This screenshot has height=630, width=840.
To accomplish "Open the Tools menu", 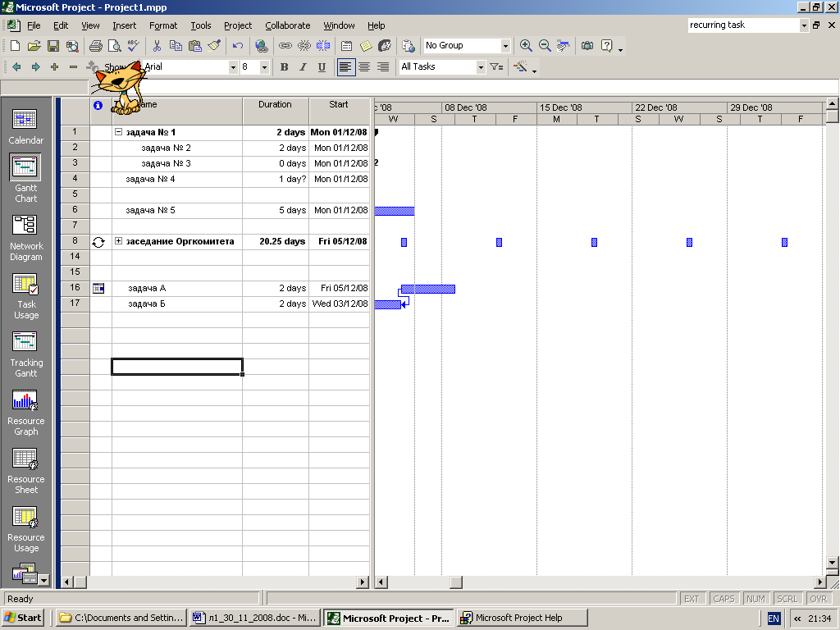I will (201, 25).
